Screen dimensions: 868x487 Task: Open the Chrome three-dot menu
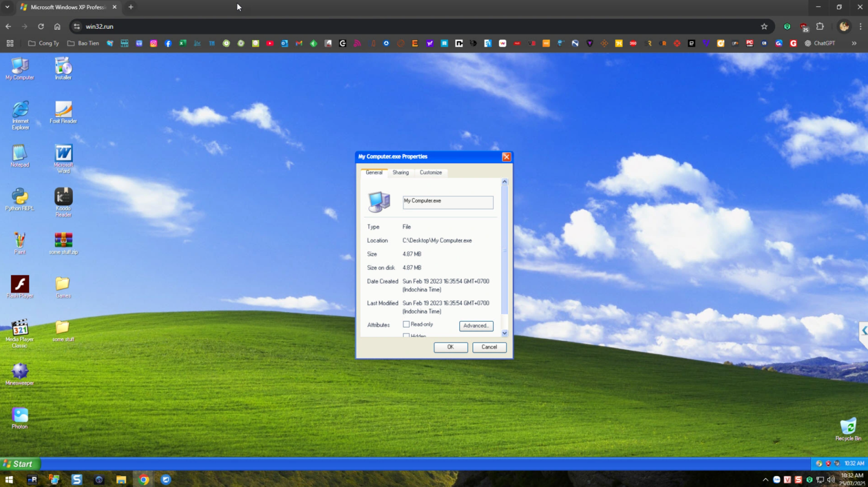coord(860,27)
